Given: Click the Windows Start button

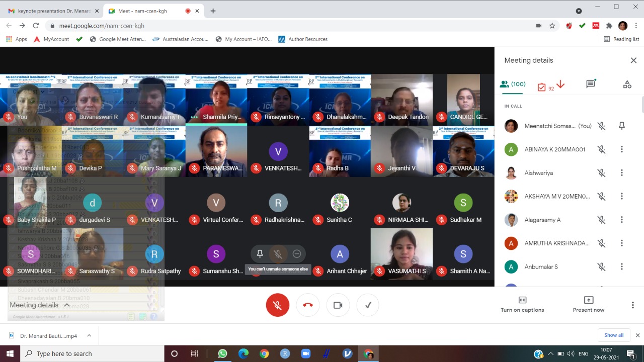Looking at the screenshot, I should (10, 354).
